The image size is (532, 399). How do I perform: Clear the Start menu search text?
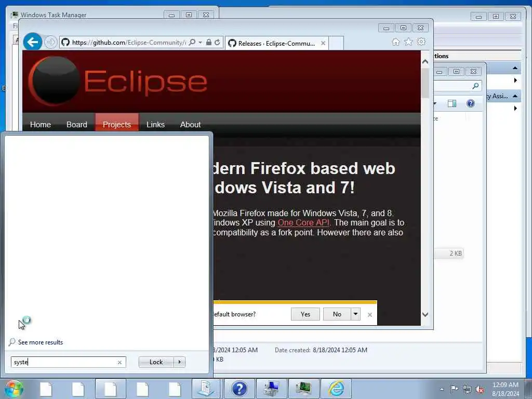click(119, 362)
